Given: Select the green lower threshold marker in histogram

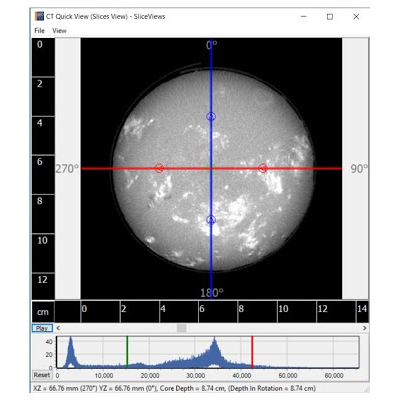Looking at the screenshot, I should tap(127, 352).
